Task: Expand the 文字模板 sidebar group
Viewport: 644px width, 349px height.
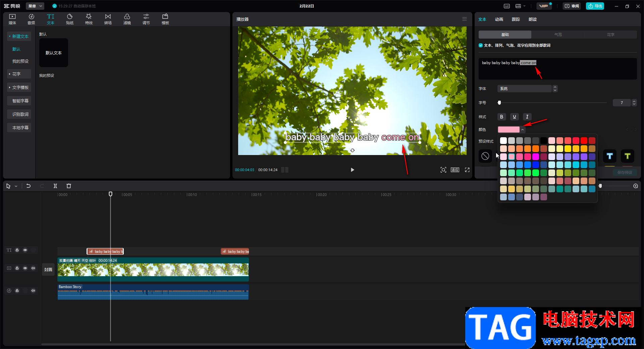Action: [19, 87]
